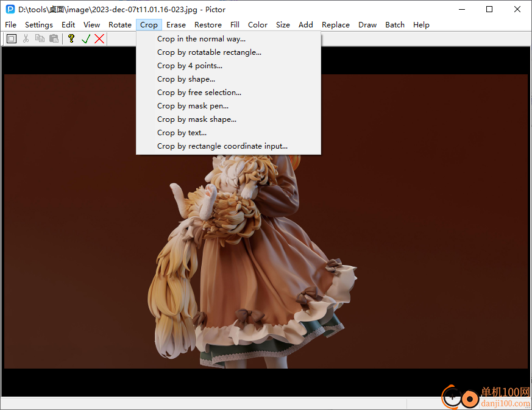Click the Cut scissors toolbar icon

point(26,38)
